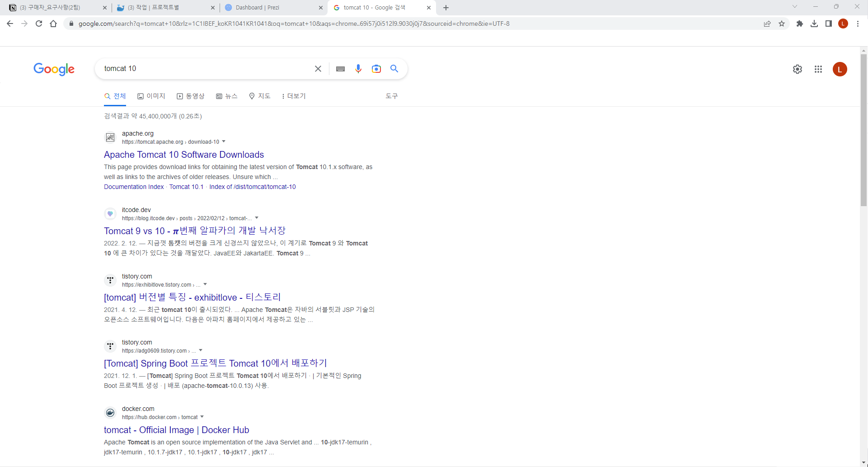Image resolution: width=868 pixels, height=467 pixels.
Task: Bookmark this page with the star icon
Action: pyautogui.click(x=782, y=24)
